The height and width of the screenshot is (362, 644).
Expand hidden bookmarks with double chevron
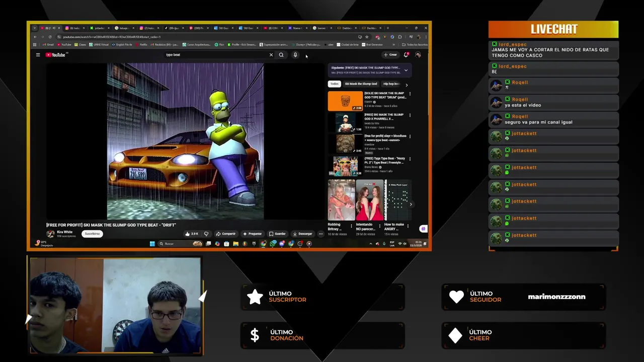(x=393, y=45)
